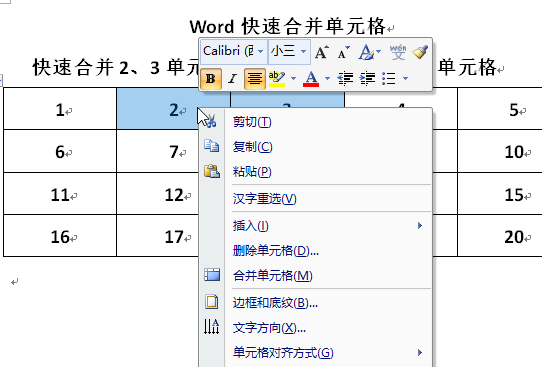The width and height of the screenshot is (542, 367).
Task: Click the text direction icon
Action: point(211,327)
